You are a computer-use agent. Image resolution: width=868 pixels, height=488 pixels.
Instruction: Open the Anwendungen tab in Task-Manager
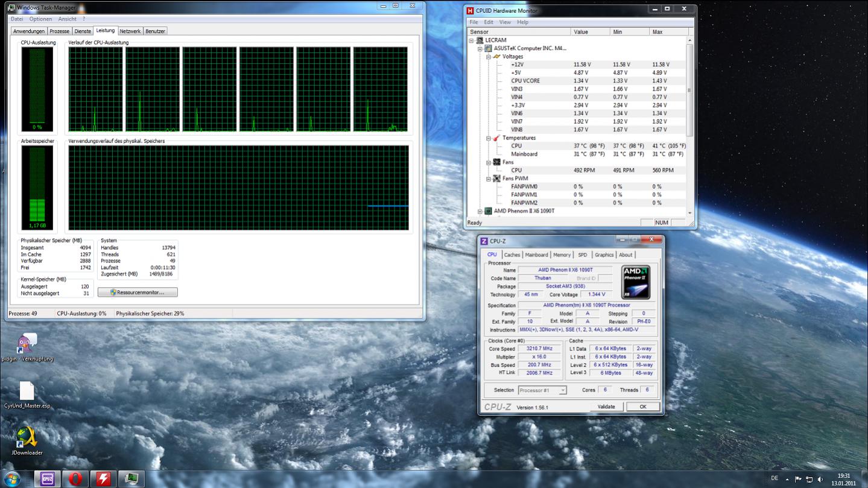29,31
